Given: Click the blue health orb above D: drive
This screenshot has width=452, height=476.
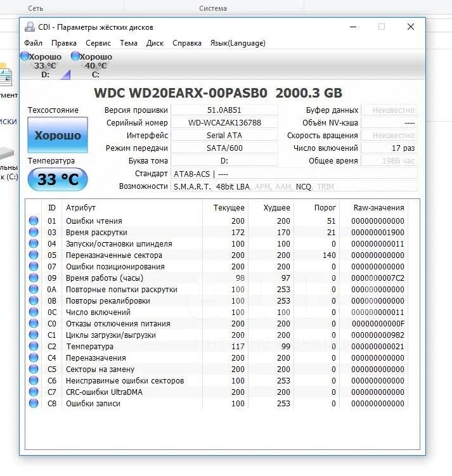Looking at the screenshot, I should [x=25, y=56].
